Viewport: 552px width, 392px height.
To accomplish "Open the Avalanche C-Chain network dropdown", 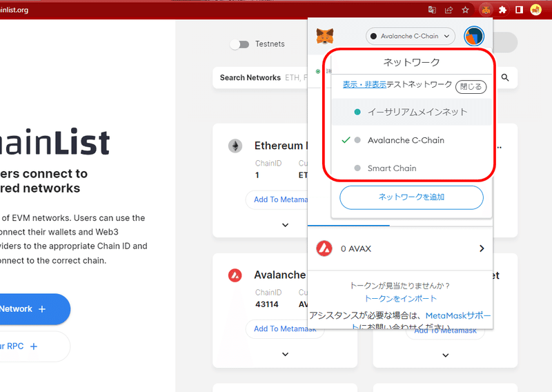I will (x=411, y=37).
